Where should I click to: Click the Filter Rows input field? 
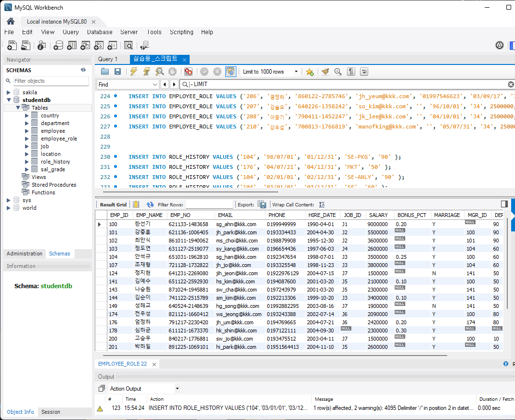click(x=209, y=204)
